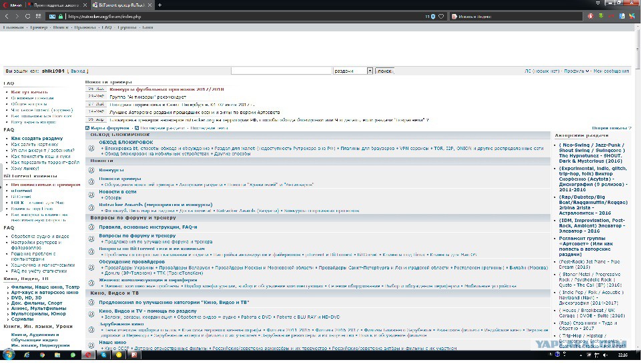The height and width of the screenshot is (364, 644).
Task: Click the site search text field
Action: pos(281,71)
